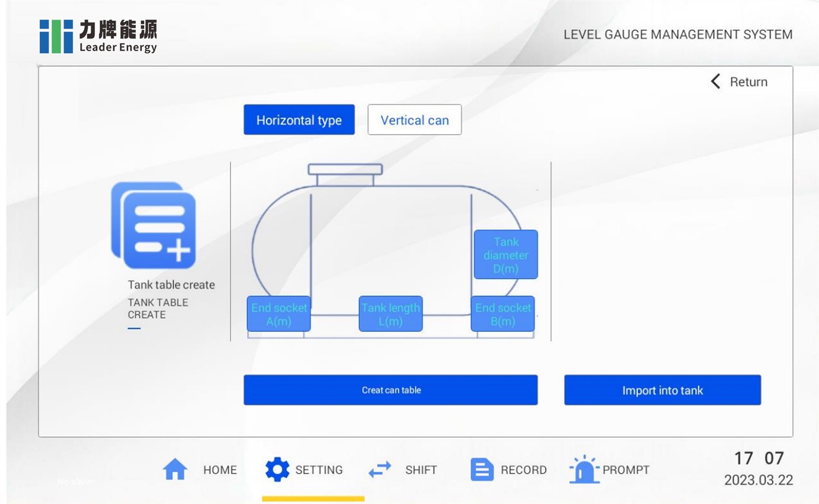Click the Return text link
The width and height of the screenshot is (819, 504).
pyautogui.click(x=748, y=82)
